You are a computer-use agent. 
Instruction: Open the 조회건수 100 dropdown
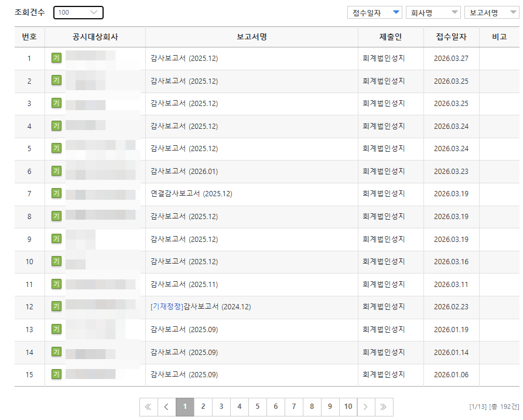[x=78, y=12]
